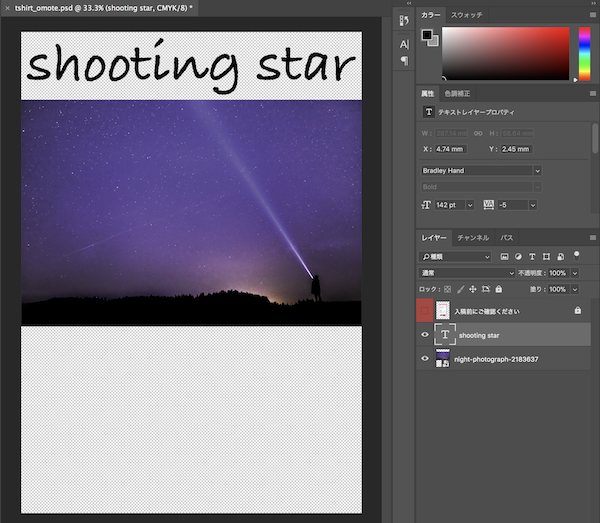The image size is (600, 523).
Task: Hide the shooting star text layer
Action: click(x=425, y=335)
